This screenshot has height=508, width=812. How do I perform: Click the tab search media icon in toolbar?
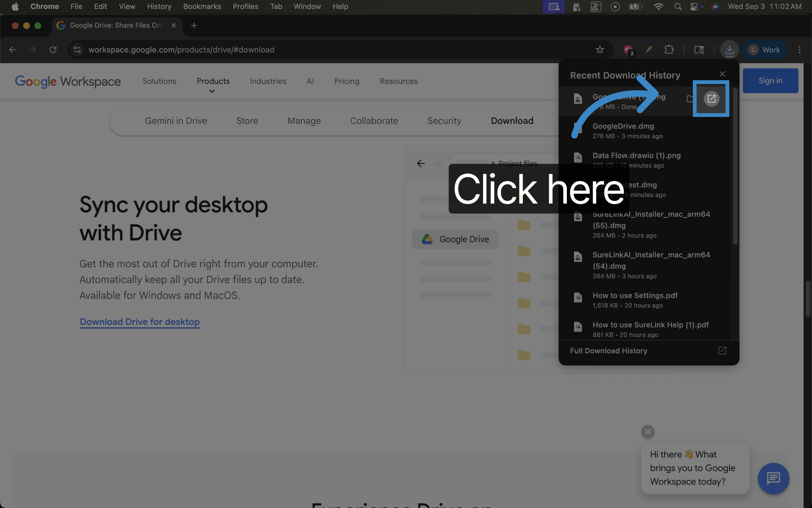tap(699, 50)
